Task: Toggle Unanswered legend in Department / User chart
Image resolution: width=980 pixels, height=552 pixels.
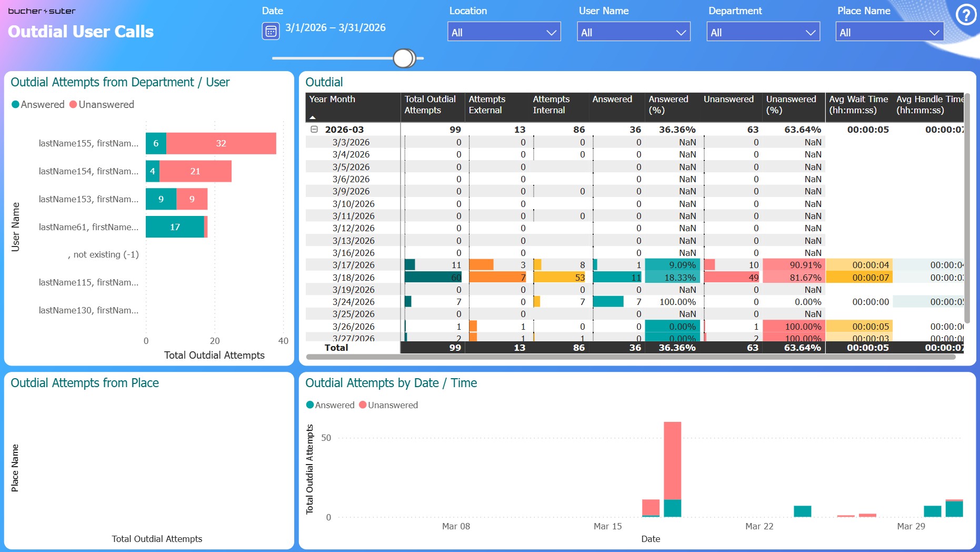Action: pyautogui.click(x=102, y=104)
